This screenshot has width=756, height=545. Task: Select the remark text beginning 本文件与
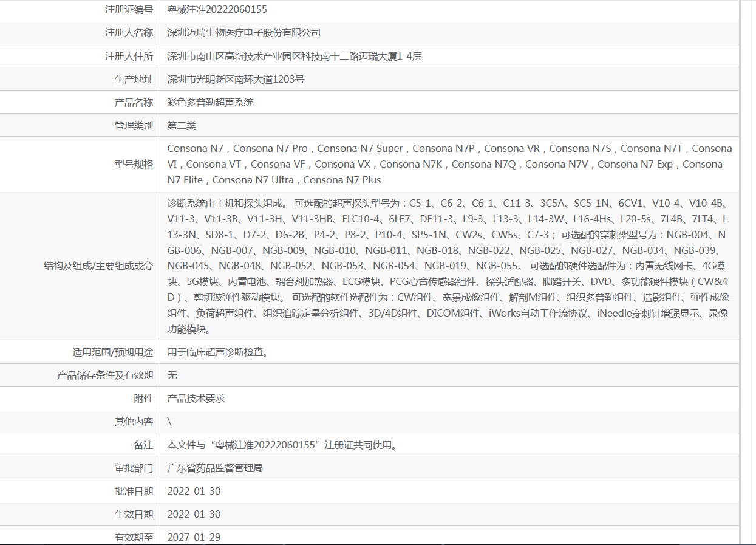coord(282,445)
